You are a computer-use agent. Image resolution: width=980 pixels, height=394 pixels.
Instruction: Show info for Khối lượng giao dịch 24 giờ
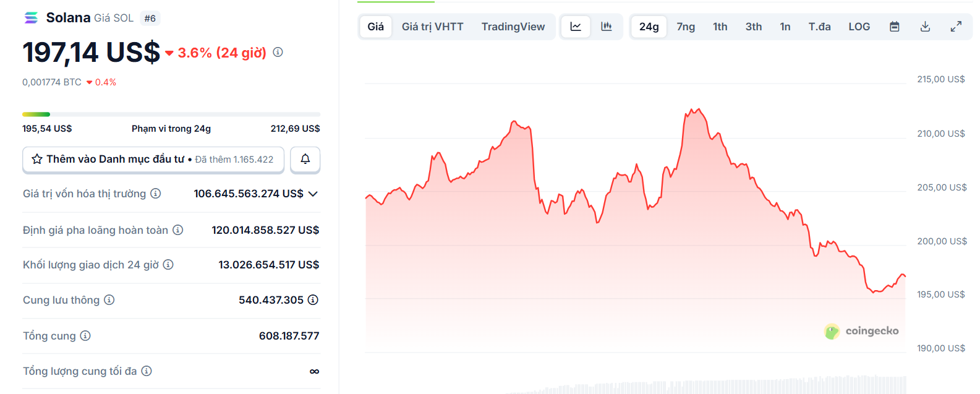tap(168, 265)
